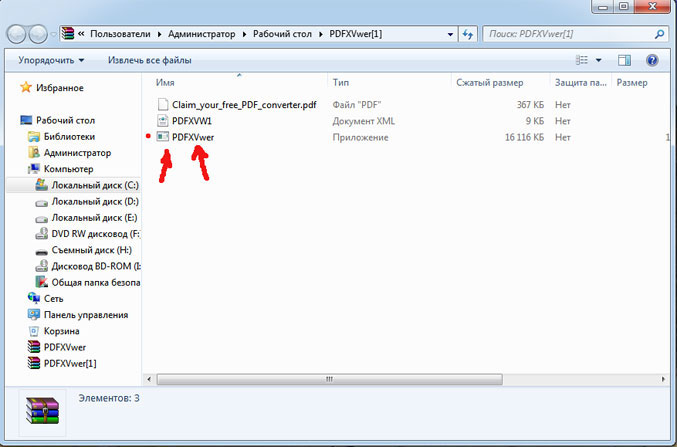Open Панель управления in tree
Viewport: 677px width, 447px height.
pos(86,315)
